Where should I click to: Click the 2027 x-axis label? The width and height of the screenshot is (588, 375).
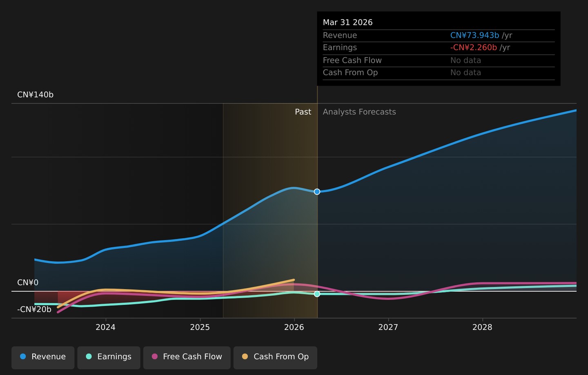tap(388, 327)
